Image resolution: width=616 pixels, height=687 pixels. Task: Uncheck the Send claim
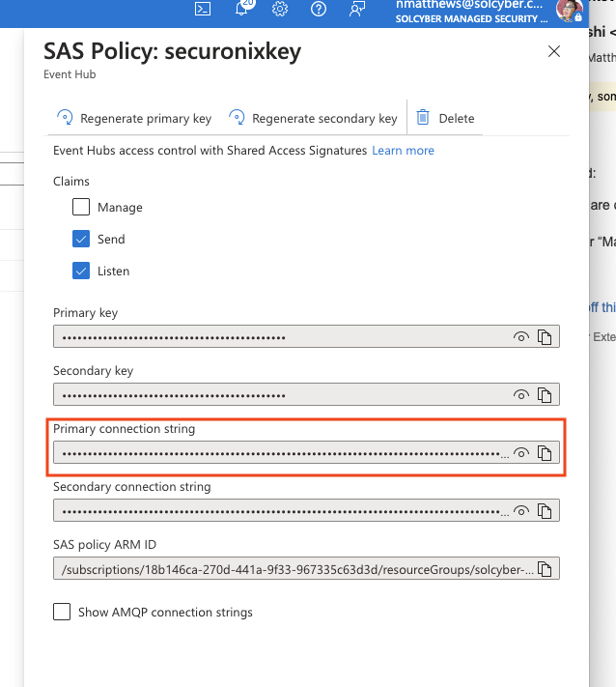click(81, 239)
